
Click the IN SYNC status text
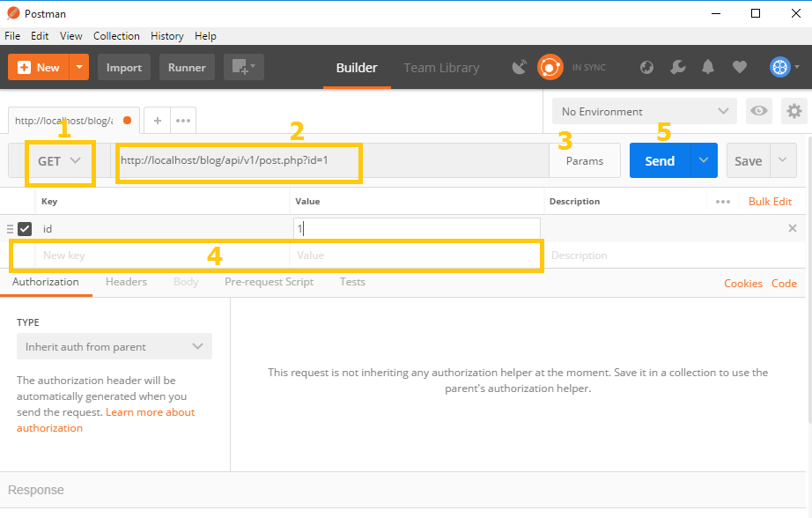[589, 67]
